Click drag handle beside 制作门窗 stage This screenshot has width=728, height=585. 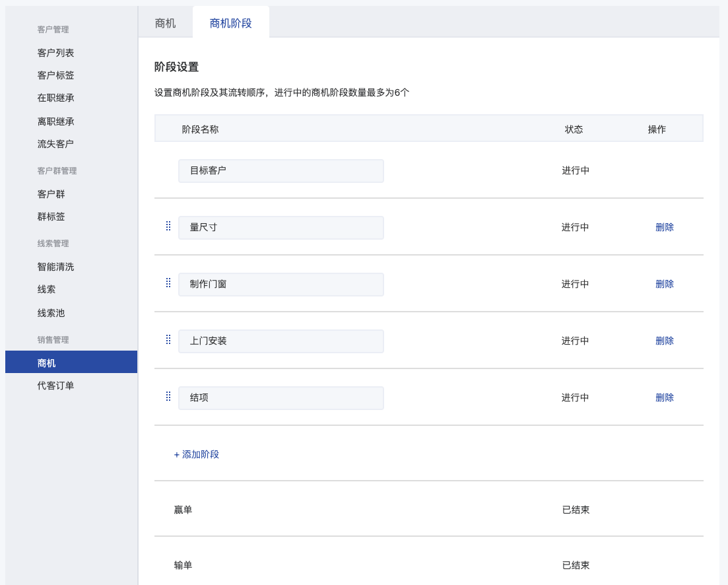point(168,283)
